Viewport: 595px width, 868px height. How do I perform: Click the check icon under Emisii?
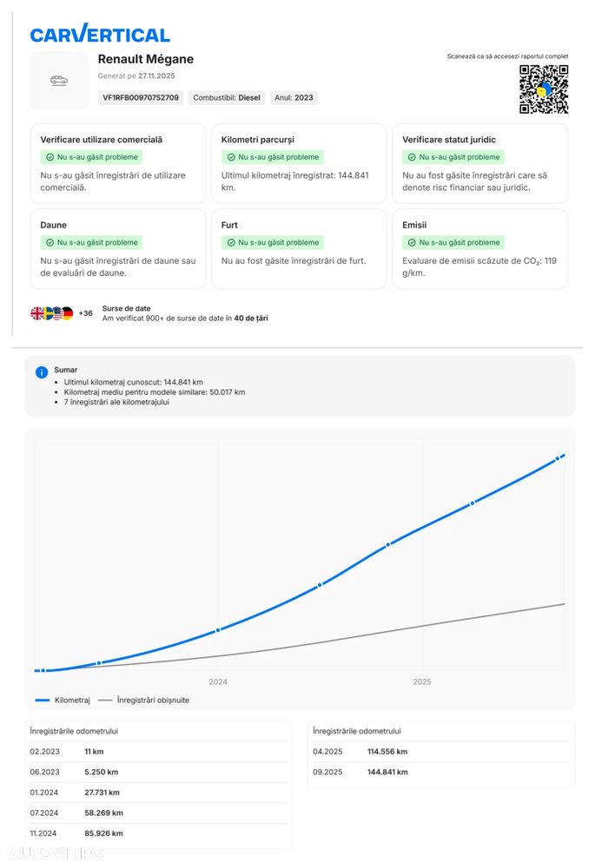pyautogui.click(x=412, y=243)
